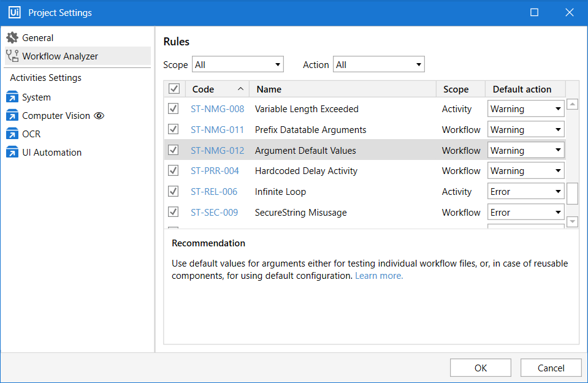Viewport: 588px width, 383px height.
Task: Click the Workflow Analyzer icon in sidebar
Action: click(12, 56)
